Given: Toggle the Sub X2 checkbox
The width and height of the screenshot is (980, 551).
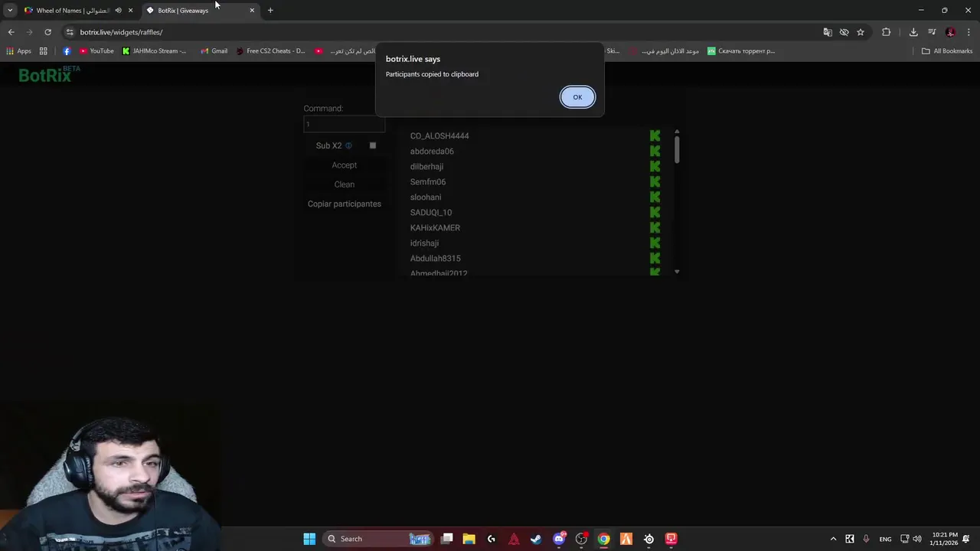Looking at the screenshot, I should point(373,145).
